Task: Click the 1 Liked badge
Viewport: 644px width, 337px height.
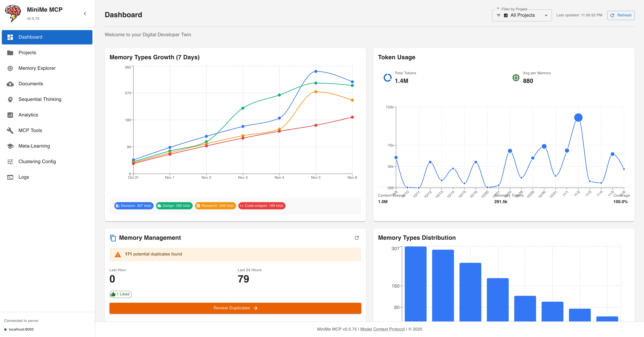Action: click(121, 294)
